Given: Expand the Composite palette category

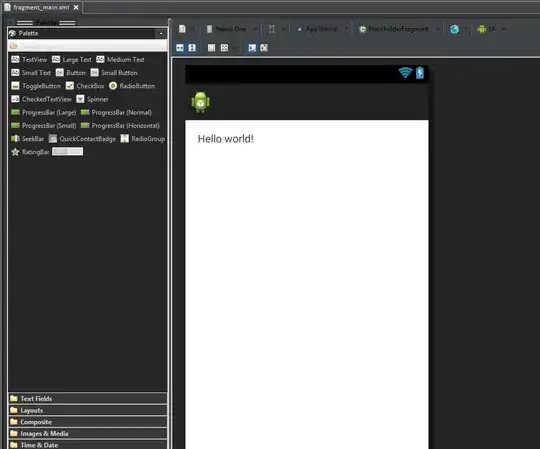Looking at the screenshot, I should click(x=87, y=422).
